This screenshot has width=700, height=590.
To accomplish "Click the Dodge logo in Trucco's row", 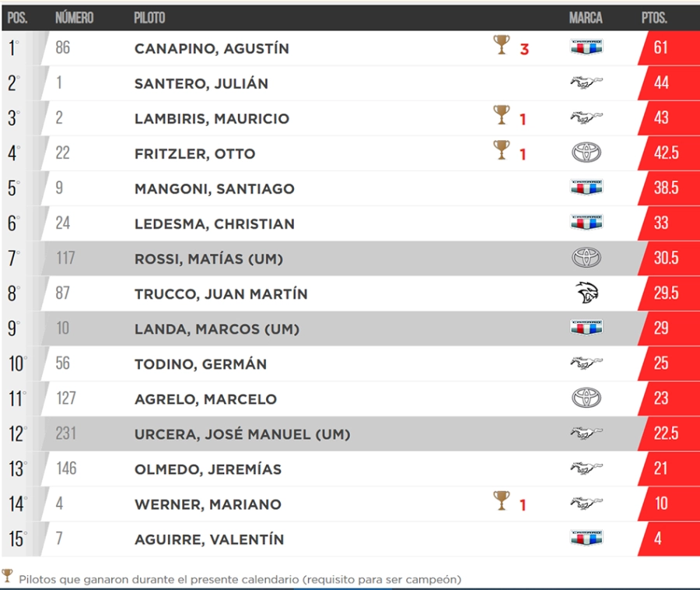I will coord(586,293).
